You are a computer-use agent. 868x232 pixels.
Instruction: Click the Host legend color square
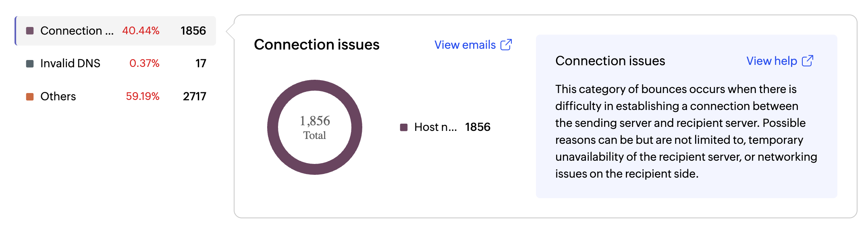(403, 127)
